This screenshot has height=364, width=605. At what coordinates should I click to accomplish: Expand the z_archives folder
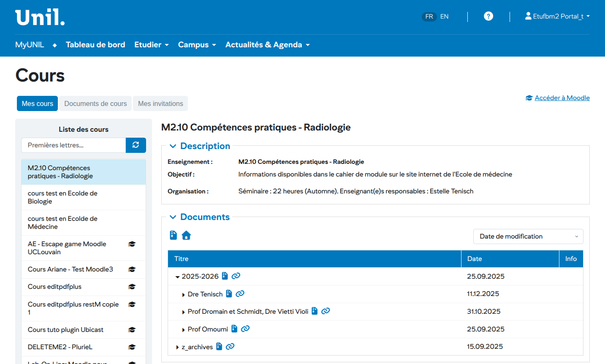[x=178, y=347]
